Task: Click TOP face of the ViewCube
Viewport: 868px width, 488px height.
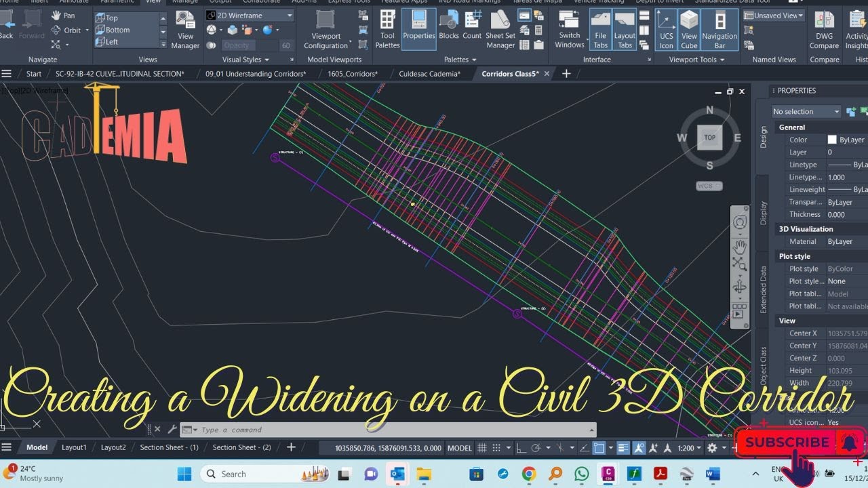Action: click(x=709, y=138)
